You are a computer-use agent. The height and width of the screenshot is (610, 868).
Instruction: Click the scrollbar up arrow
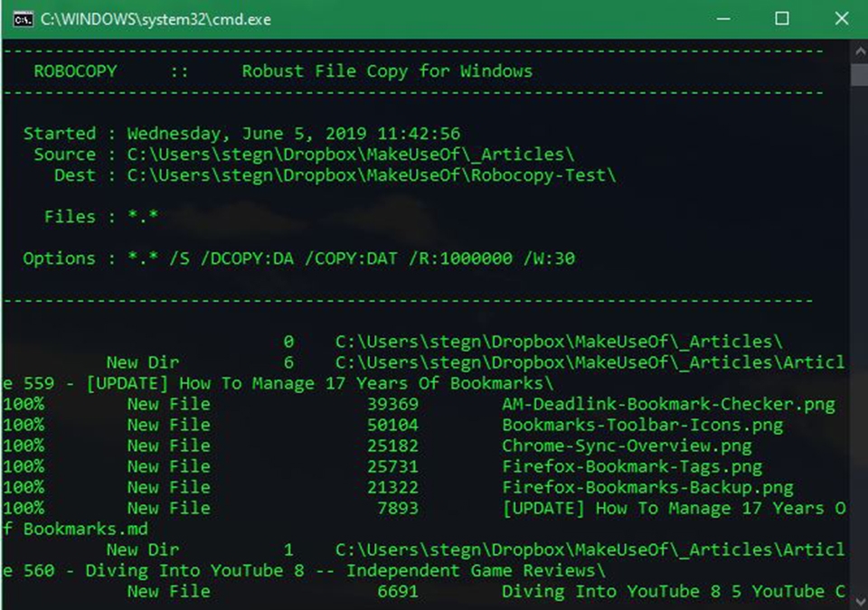point(859,51)
